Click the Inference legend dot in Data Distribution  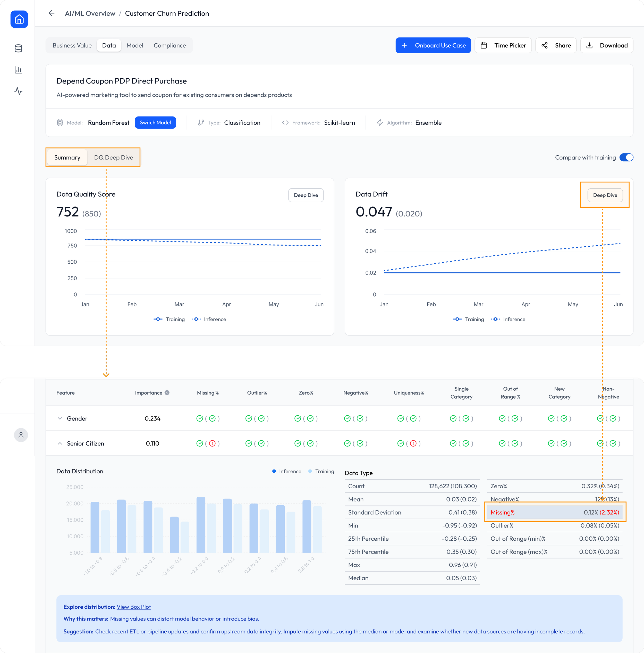(274, 471)
